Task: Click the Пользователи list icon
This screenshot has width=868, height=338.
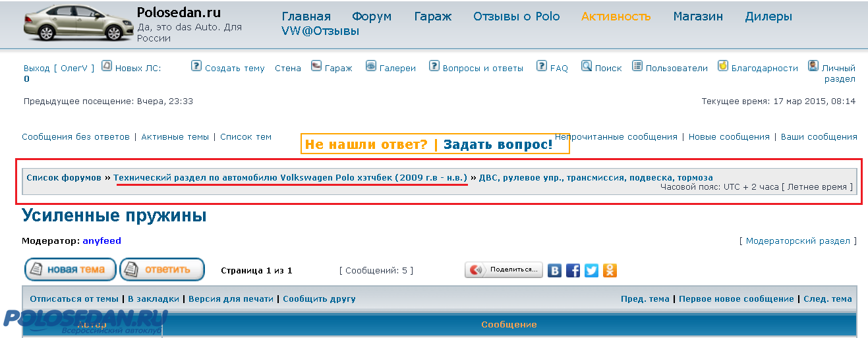Action: click(x=637, y=66)
